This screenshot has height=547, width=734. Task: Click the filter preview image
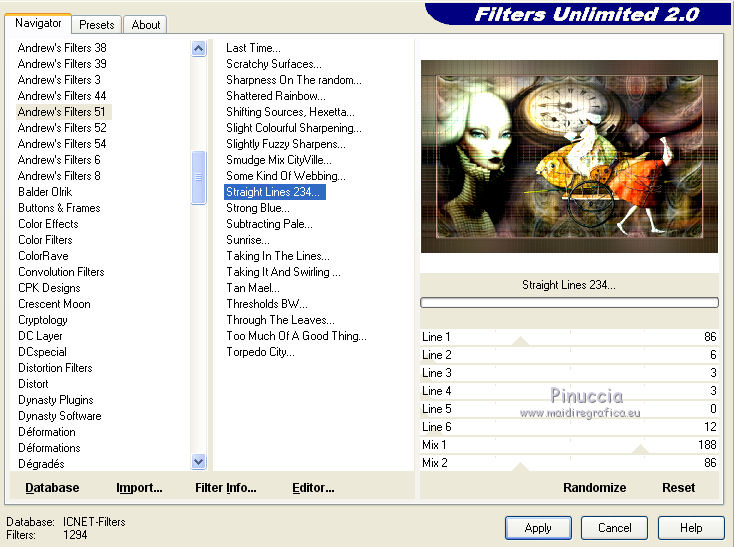tap(569, 156)
